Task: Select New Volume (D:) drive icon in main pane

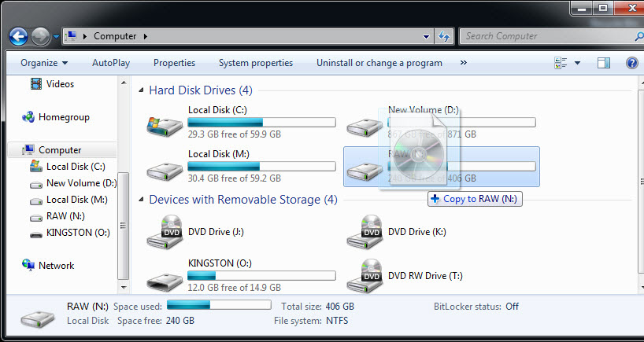Action: click(x=364, y=127)
